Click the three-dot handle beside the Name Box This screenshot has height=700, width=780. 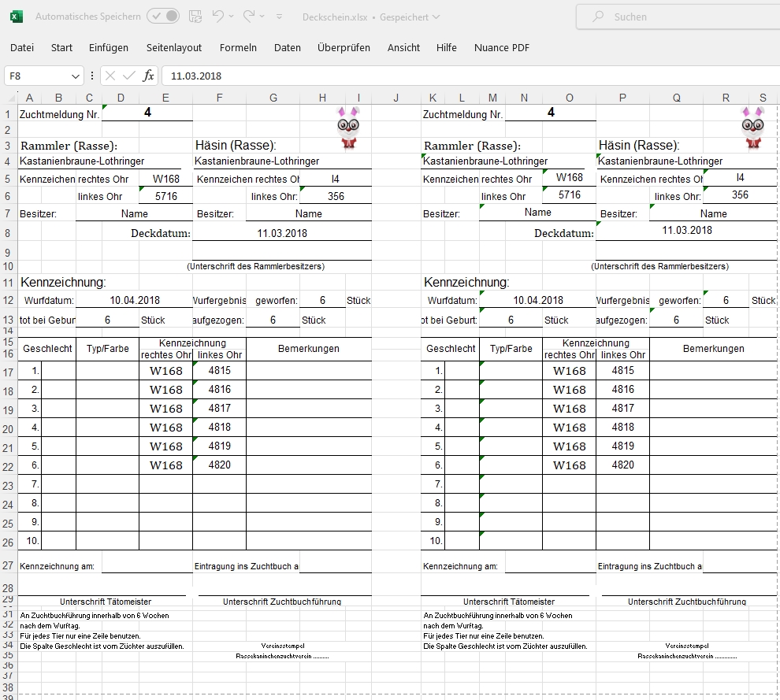[x=92, y=76]
